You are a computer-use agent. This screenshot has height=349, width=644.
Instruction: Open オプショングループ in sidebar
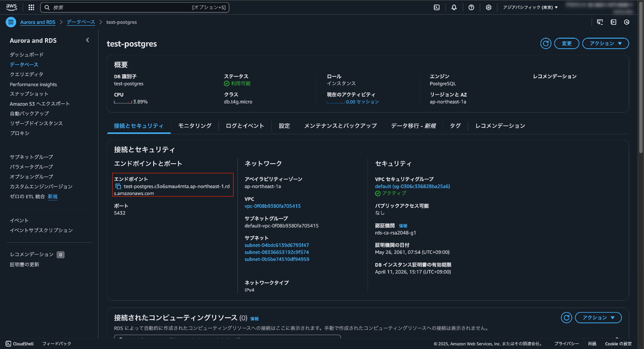[x=31, y=177]
